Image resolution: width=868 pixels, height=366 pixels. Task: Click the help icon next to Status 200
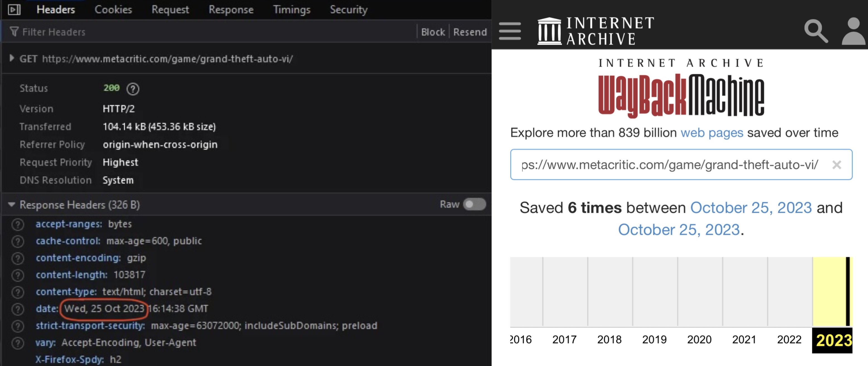(133, 89)
